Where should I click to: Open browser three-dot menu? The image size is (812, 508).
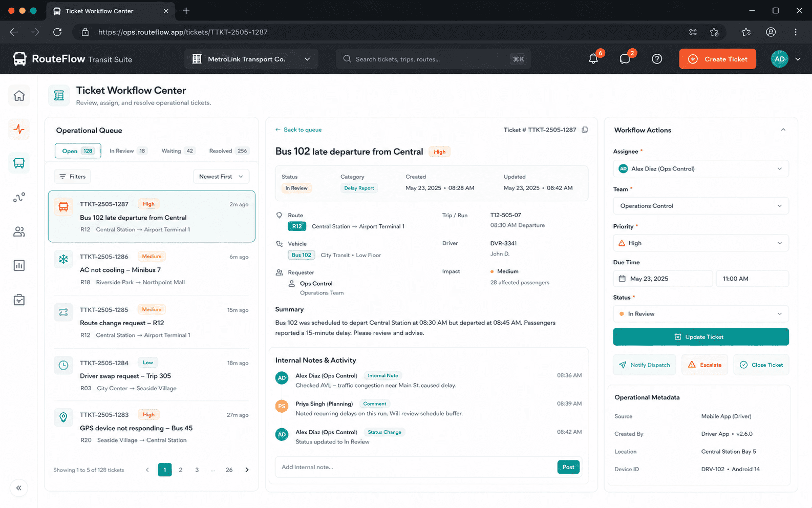pos(795,32)
